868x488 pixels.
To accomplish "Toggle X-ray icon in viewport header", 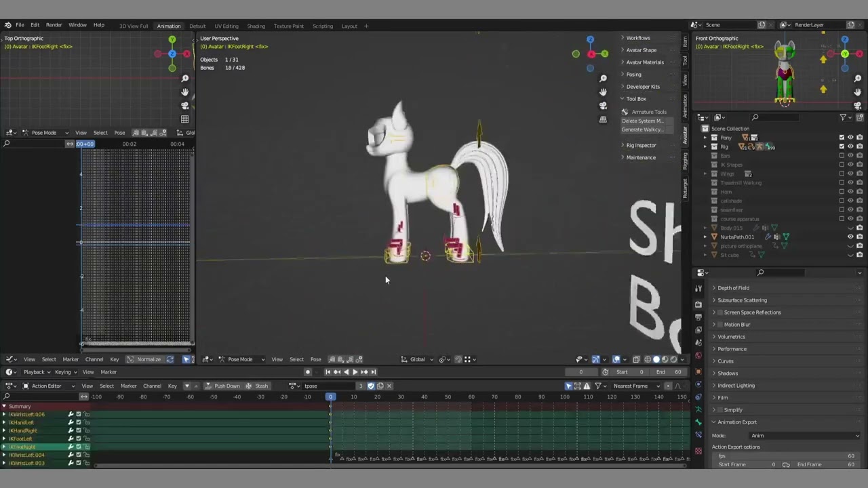I will [x=636, y=359].
